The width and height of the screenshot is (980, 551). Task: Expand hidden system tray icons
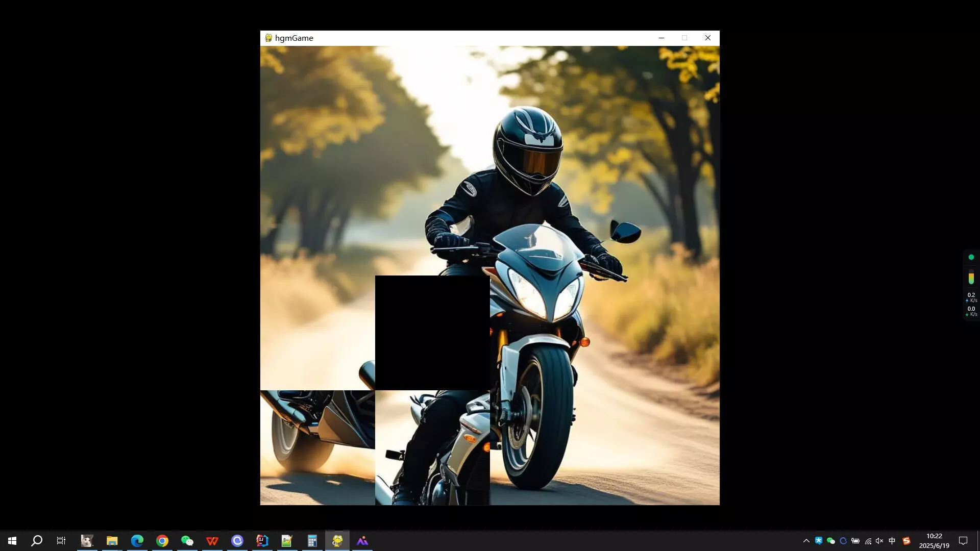click(x=805, y=540)
